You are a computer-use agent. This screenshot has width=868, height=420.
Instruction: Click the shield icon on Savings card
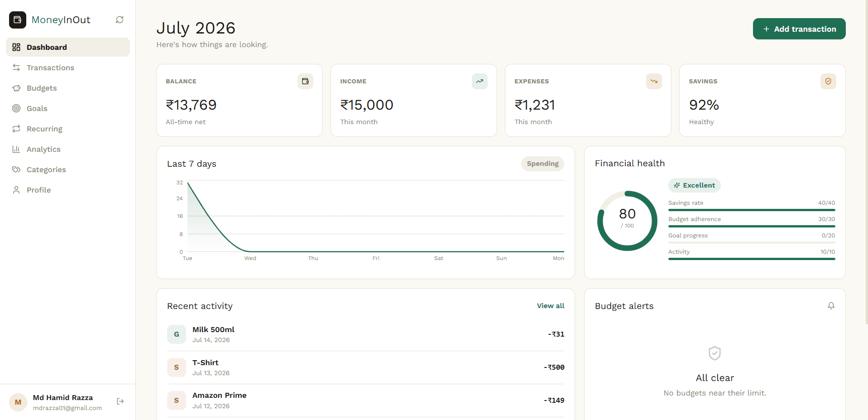828,81
